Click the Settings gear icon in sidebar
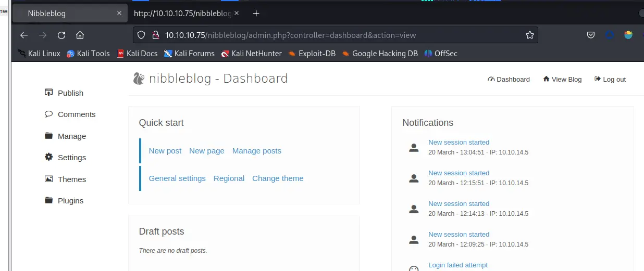The width and height of the screenshot is (644, 271). point(49,157)
